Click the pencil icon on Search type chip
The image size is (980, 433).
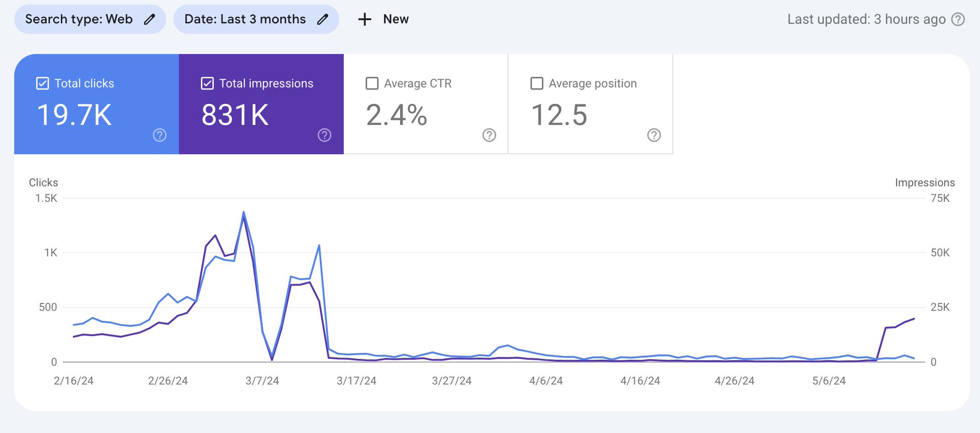pyautogui.click(x=150, y=19)
